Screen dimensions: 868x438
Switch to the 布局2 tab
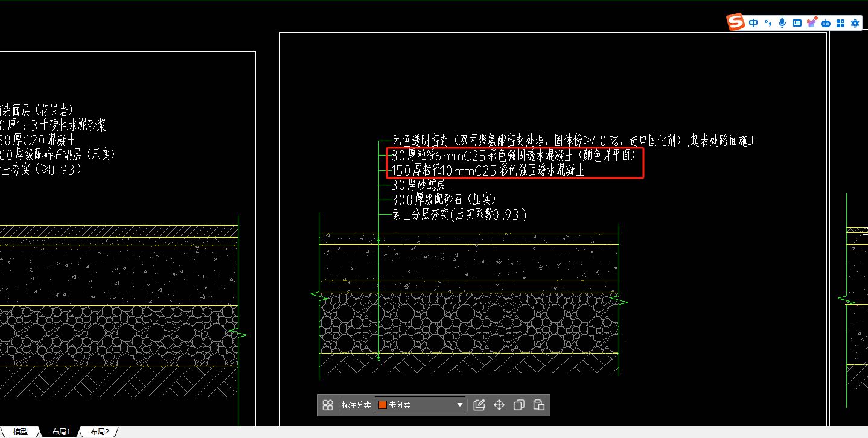click(100, 432)
